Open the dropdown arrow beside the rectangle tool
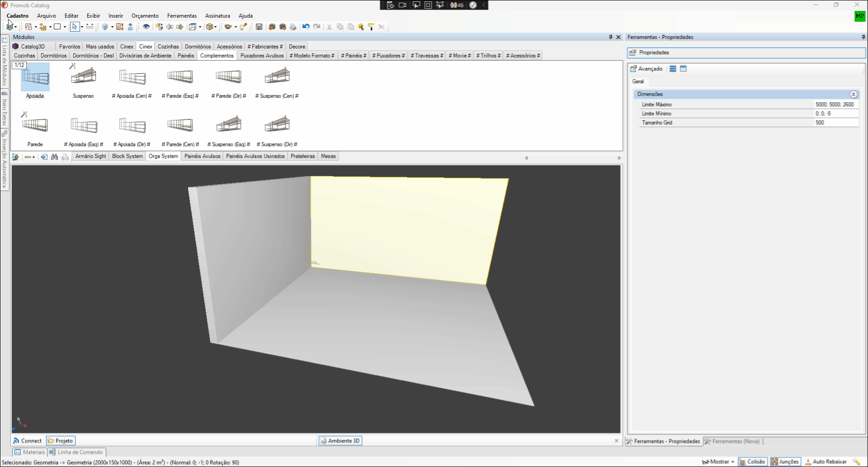The height and width of the screenshot is (467, 868). click(65, 27)
